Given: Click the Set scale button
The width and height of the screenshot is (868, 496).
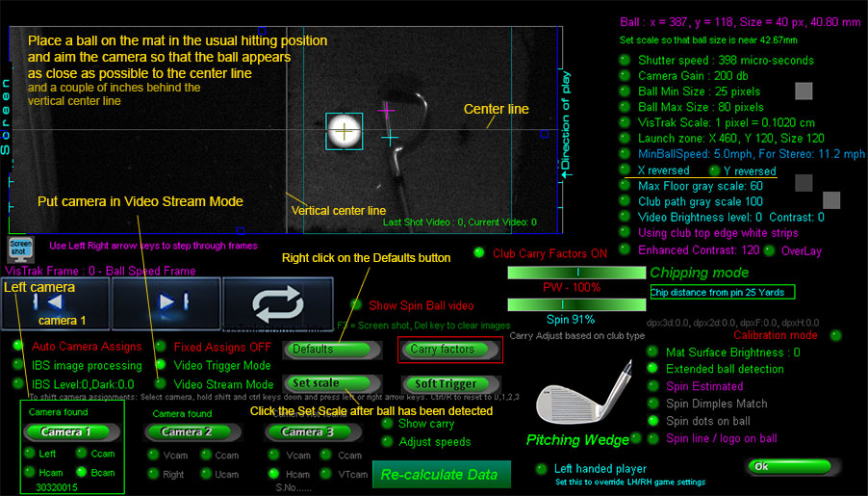Looking at the screenshot, I should 333,383.
